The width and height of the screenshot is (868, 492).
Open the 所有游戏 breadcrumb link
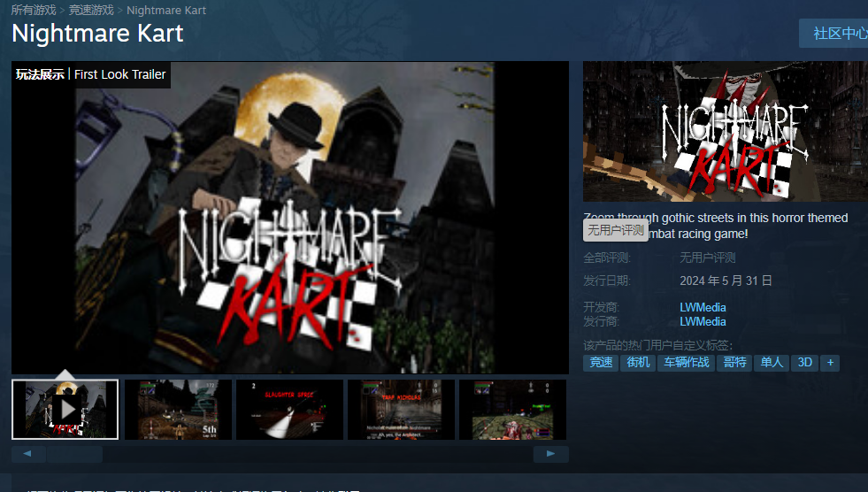click(34, 10)
